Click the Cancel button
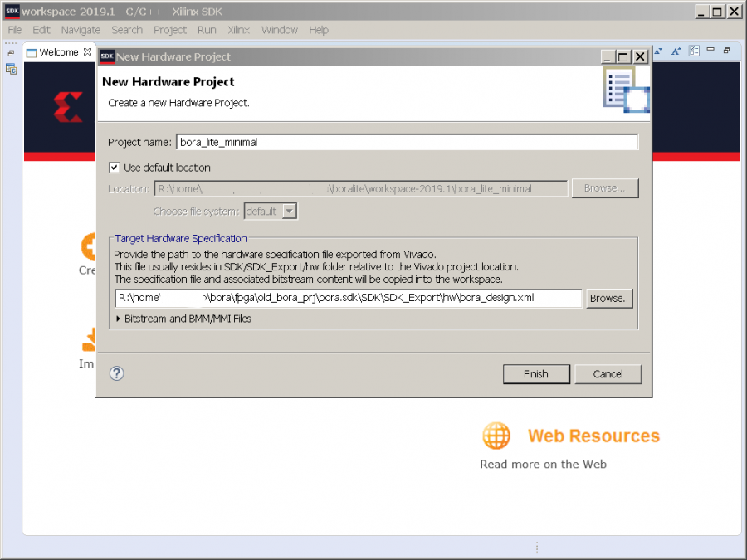747x560 pixels. tap(608, 374)
